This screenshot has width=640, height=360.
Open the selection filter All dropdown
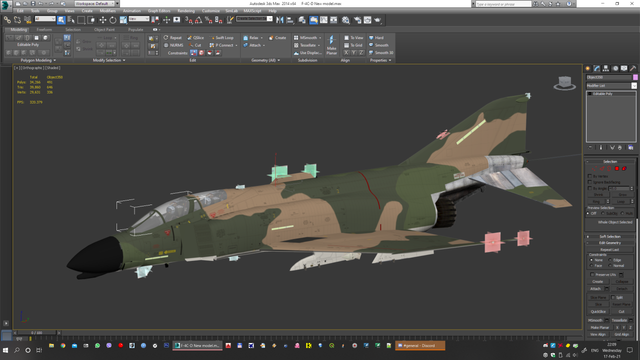(x=45, y=19)
